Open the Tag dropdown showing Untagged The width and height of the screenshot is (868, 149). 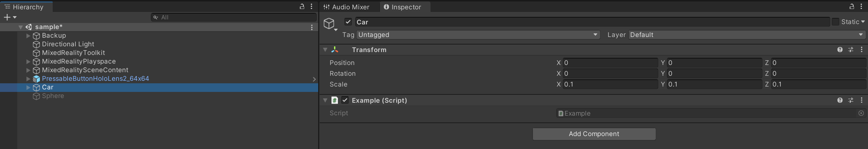click(478, 35)
